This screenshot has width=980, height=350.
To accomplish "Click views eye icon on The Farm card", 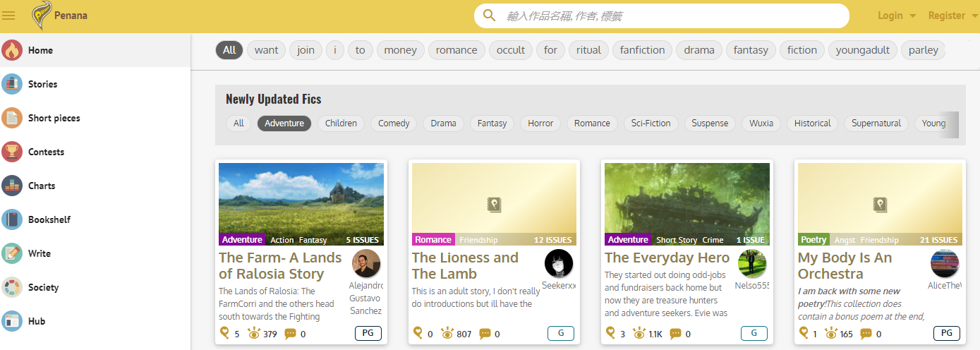I will (x=254, y=333).
